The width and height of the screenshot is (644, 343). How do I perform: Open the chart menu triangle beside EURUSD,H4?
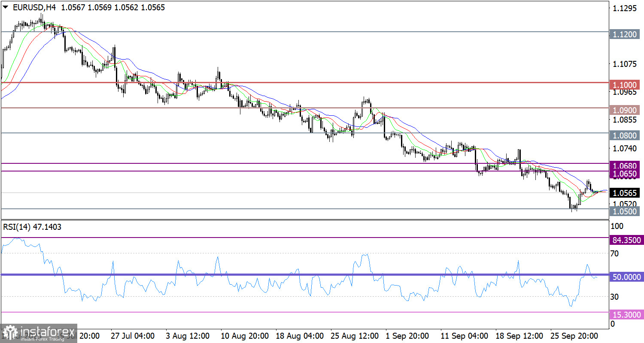(6, 7)
